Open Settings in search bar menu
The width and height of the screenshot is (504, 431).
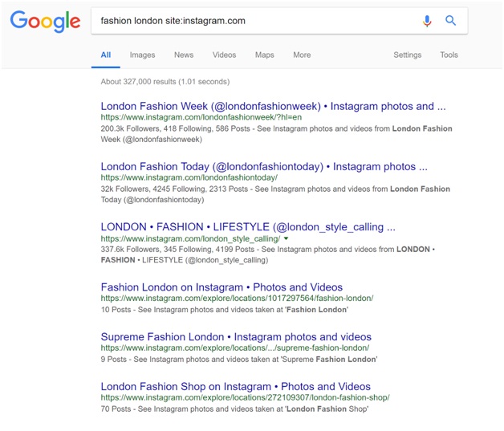[407, 55]
